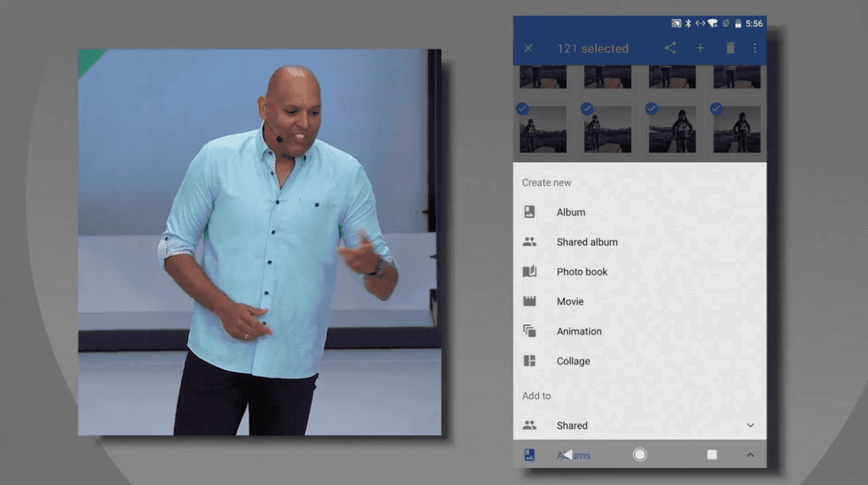Tap the second partially hidden top-row photo
This screenshot has height=485, width=868.
click(x=608, y=77)
